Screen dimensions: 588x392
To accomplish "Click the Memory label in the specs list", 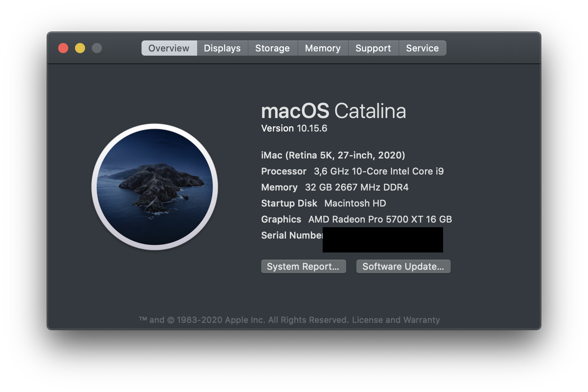I will pos(279,187).
